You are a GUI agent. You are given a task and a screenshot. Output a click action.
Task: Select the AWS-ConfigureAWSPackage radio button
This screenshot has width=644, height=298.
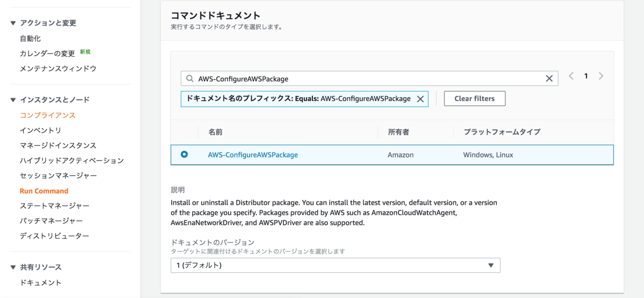(x=185, y=154)
